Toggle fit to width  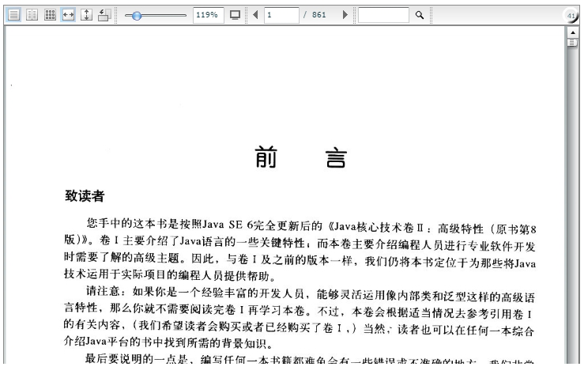coord(68,15)
